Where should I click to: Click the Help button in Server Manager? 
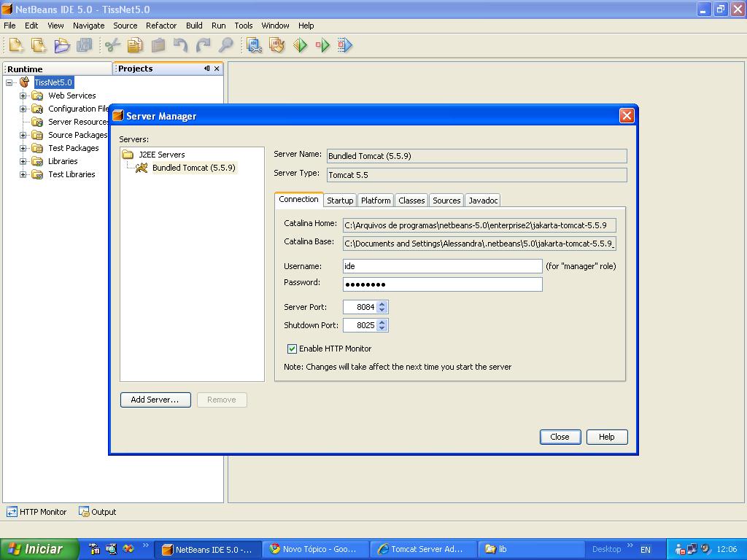[607, 437]
